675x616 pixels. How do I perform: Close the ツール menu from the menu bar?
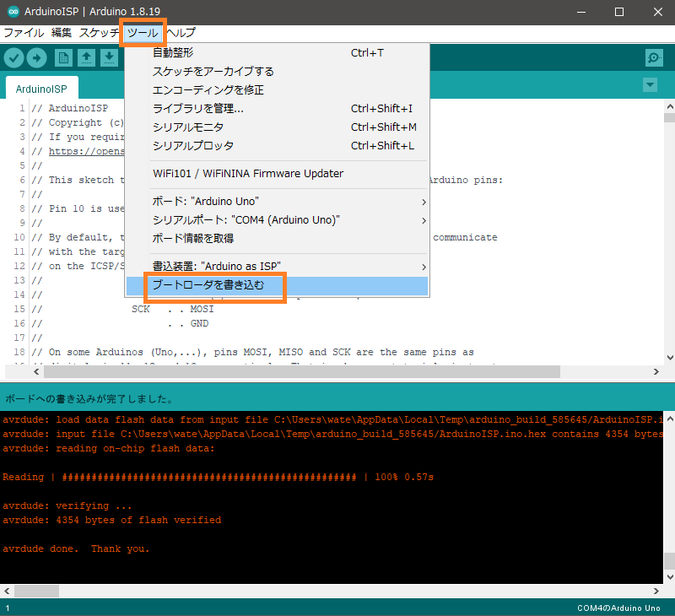tap(143, 33)
